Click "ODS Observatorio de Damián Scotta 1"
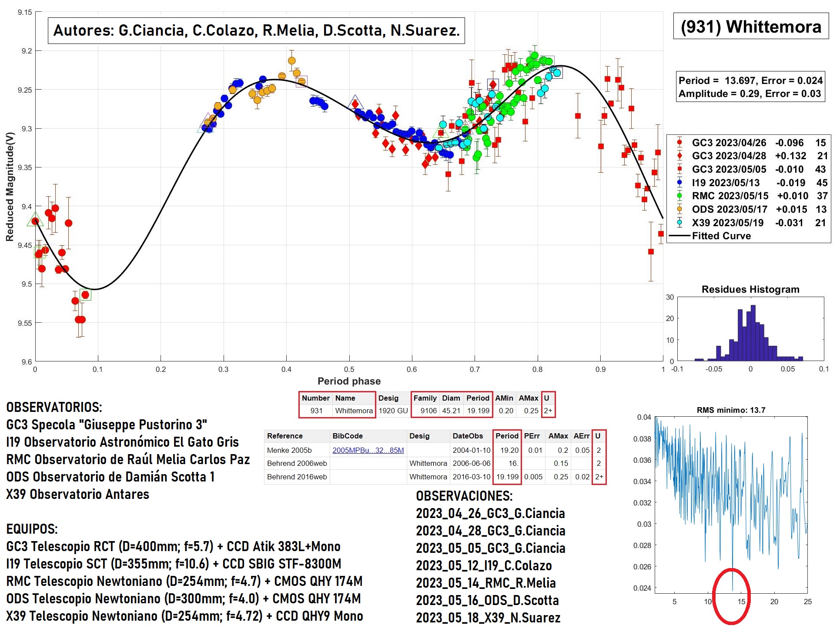Viewport: 840px width, 632px height. (110, 477)
